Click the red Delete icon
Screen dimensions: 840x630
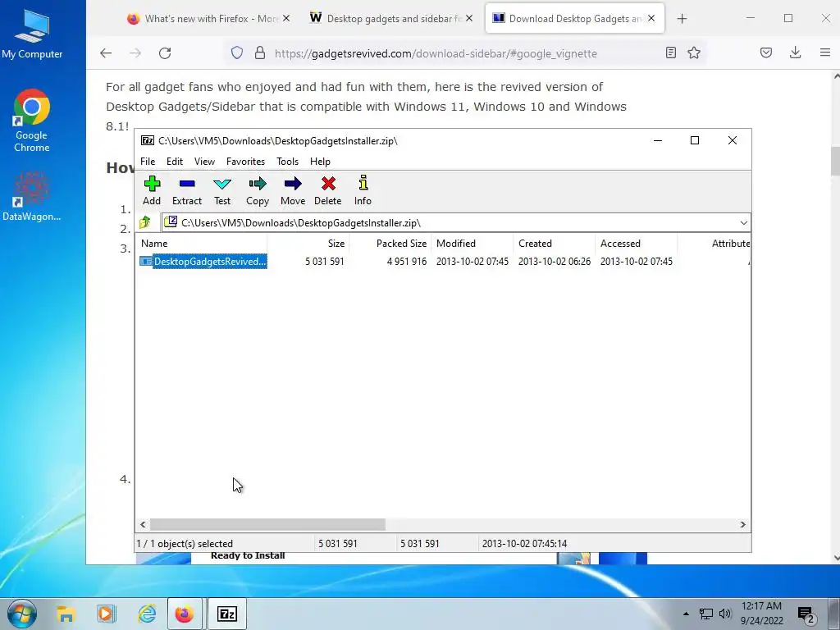coord(328,190)
